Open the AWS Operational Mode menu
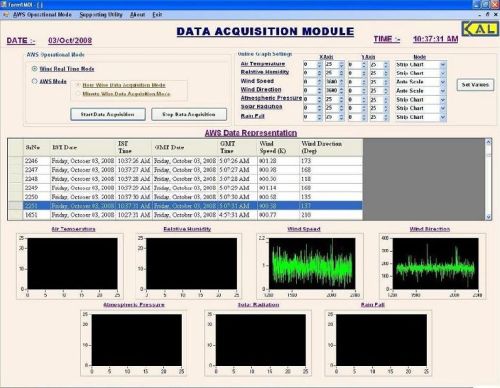This screenshot has width=500, height=388. pos(42,15)
